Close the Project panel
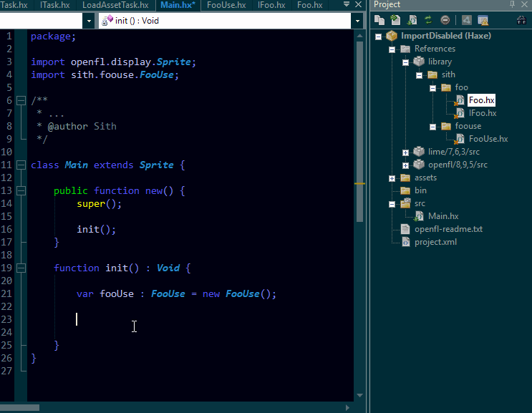Viewport: 532px width, 413px height. point(524,4)
